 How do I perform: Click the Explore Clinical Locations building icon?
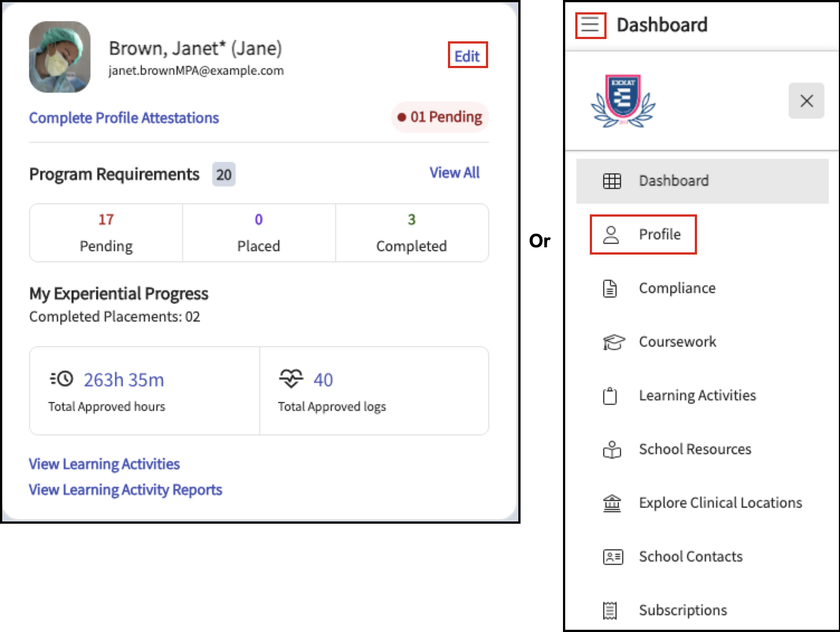[612, 503]
